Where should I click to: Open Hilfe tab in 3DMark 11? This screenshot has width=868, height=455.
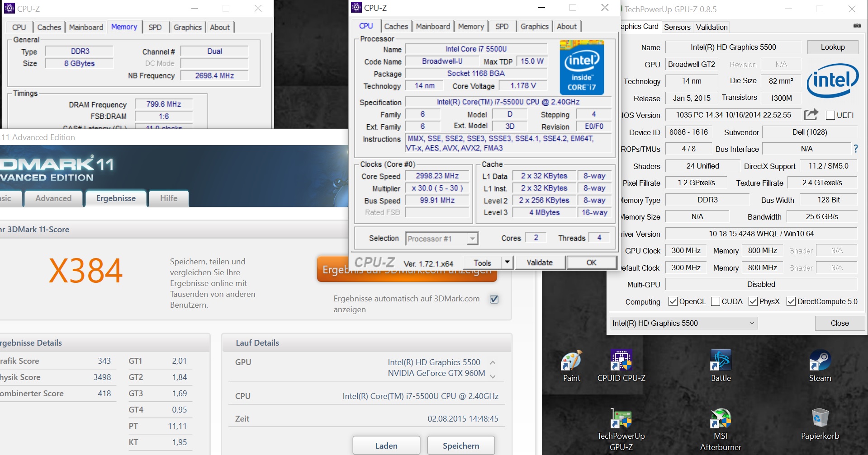(x=169, y=198)
